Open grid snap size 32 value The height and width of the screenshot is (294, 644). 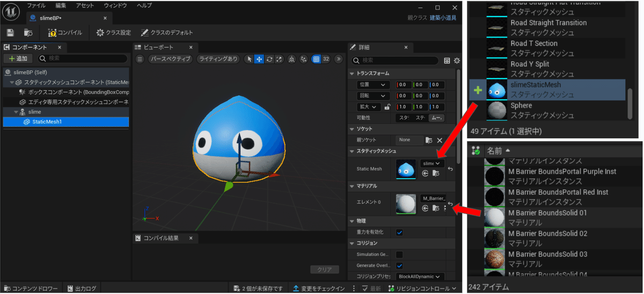(326, 59)
